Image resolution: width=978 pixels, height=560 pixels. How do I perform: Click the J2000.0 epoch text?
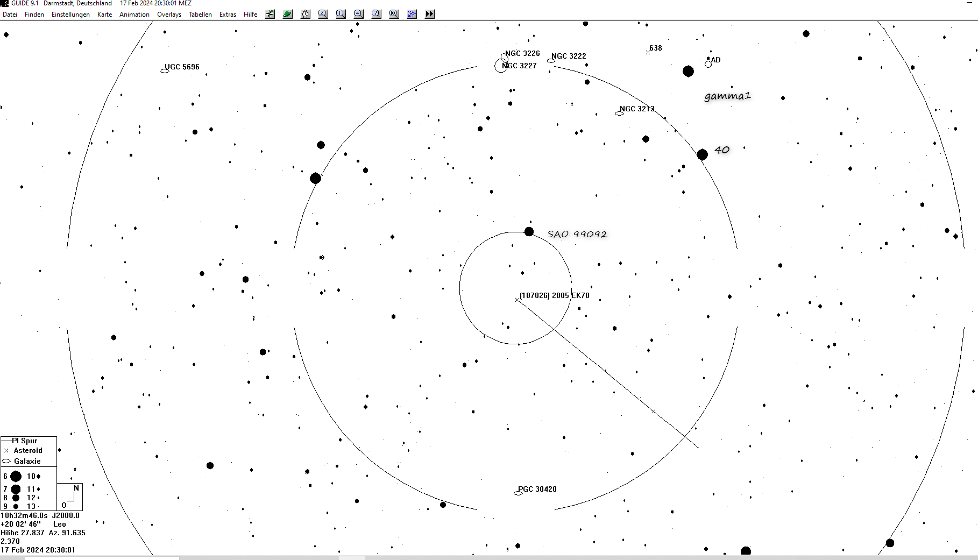pyautogui.click(x=66, y=515)
